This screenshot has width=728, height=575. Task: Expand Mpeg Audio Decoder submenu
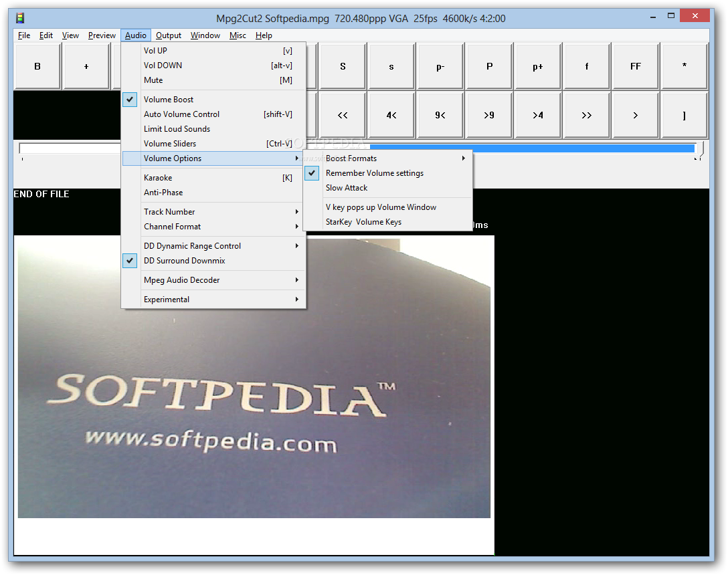pos(213,280)
